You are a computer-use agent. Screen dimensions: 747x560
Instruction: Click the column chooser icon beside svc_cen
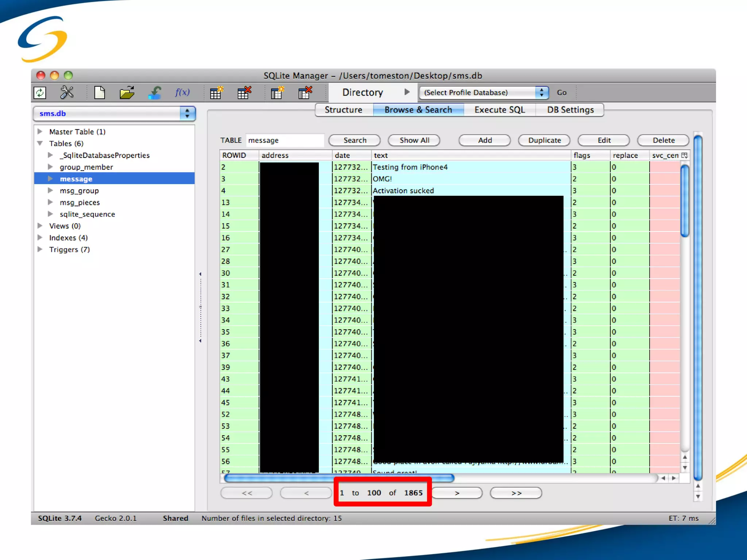(685, 155)
